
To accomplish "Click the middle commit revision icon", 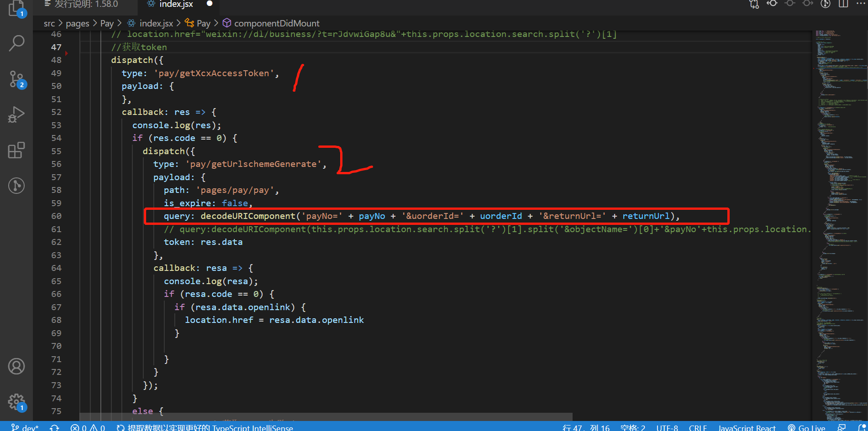I will [x=790, y=4].
